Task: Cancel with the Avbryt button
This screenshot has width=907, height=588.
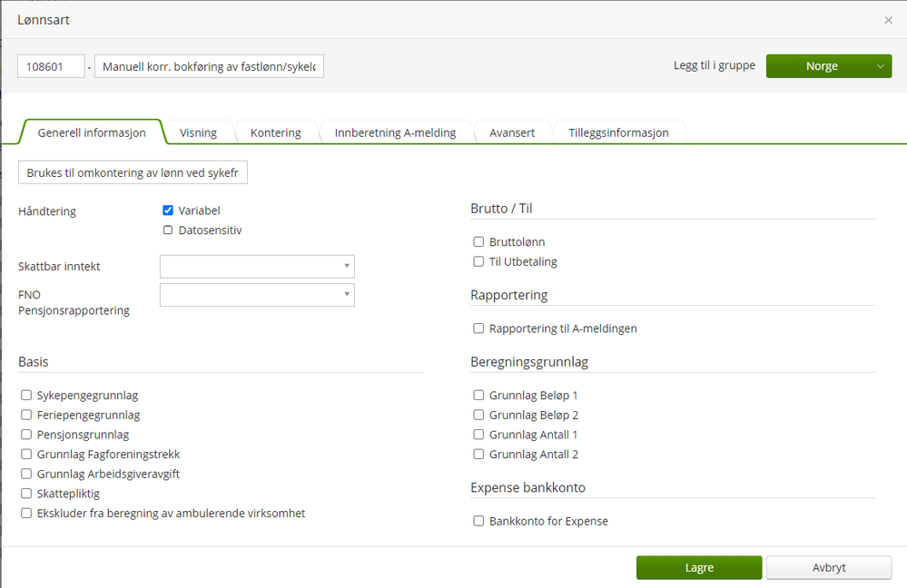Action: pos(828,567)
